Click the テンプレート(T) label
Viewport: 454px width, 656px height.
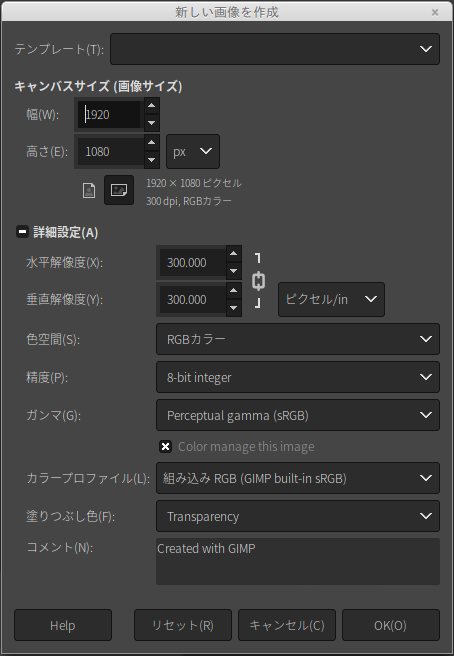pos(59,49)
